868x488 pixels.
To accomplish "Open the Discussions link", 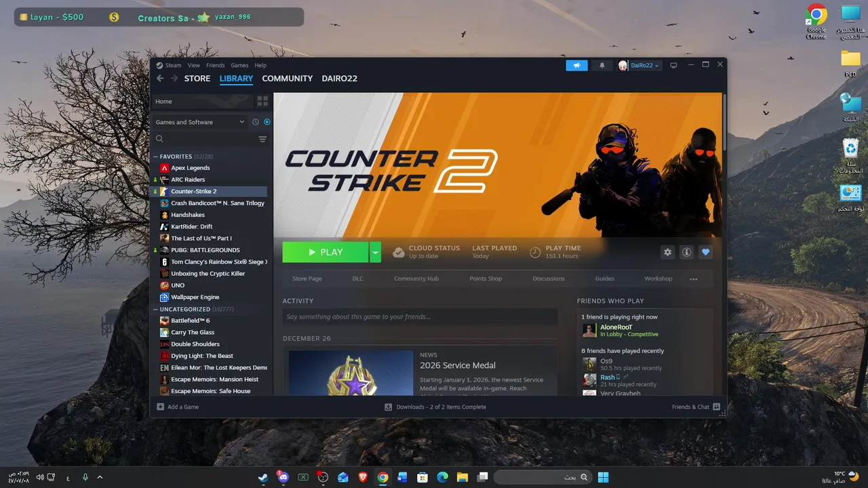I will point(549,279).
